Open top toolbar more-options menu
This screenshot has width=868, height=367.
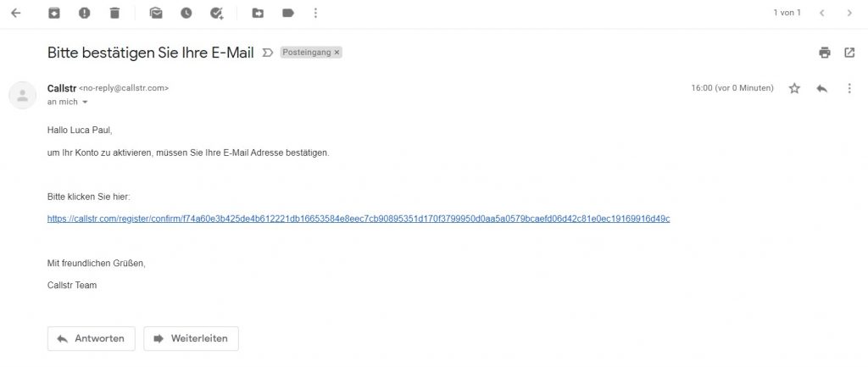[316, 13]
